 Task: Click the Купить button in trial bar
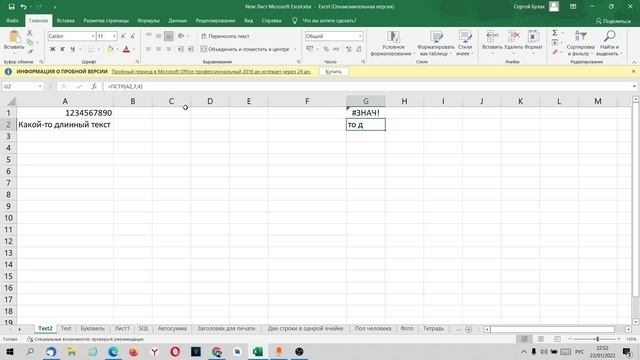coord(334,71)
